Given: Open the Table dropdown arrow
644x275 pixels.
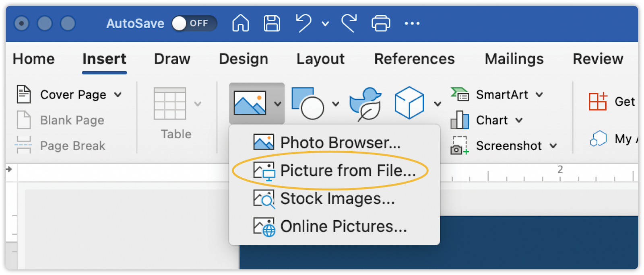Looking at the screenshot, I should pos(198,104).
